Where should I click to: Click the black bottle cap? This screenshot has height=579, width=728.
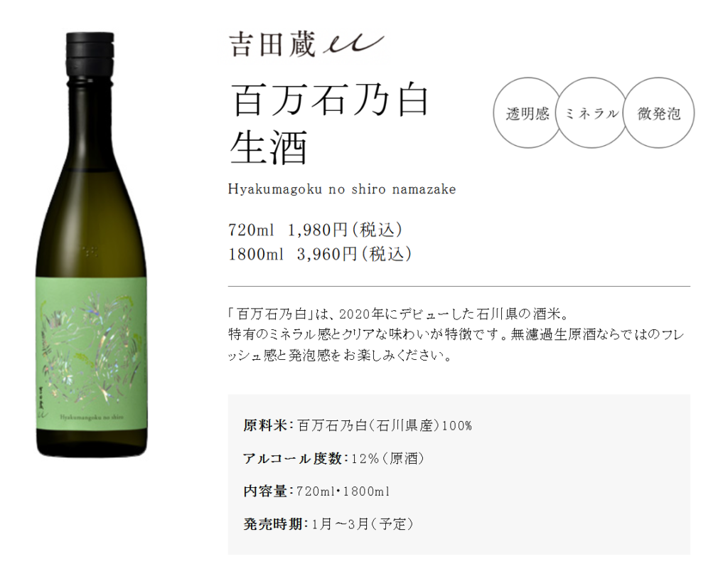click(90, 58)
